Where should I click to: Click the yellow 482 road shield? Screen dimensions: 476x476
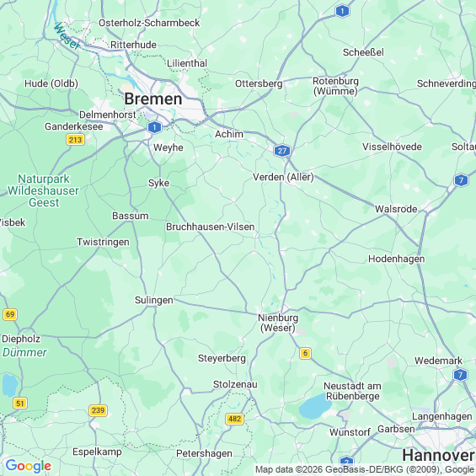coord(235,419)
